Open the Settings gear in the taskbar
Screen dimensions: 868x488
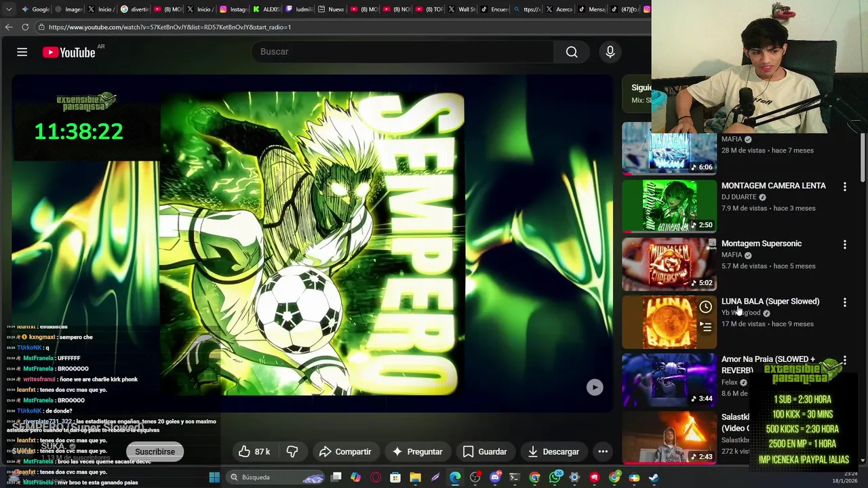[x=574, y=477]
